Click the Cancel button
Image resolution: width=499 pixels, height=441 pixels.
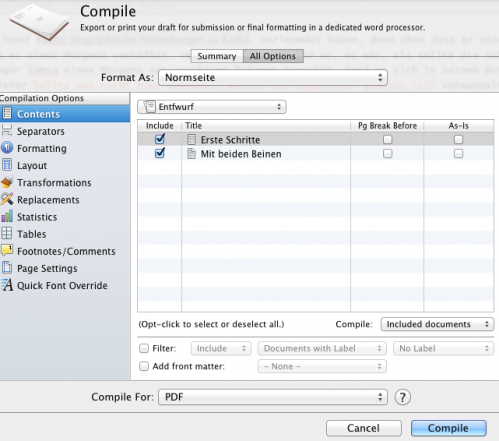364,428
